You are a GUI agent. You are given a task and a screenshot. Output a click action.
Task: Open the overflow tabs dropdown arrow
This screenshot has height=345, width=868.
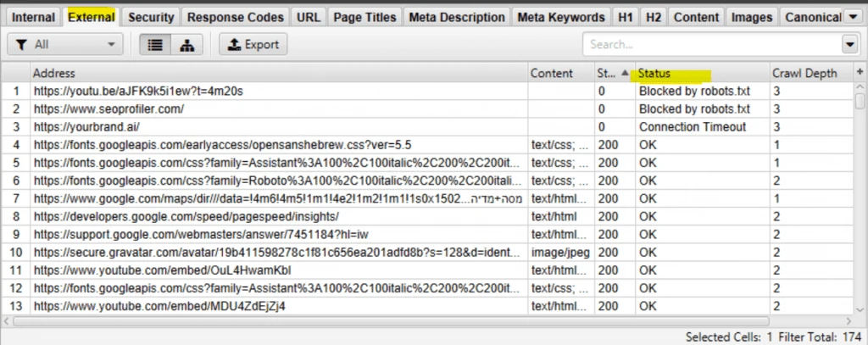pyautogui.click(x=853, y=17)
